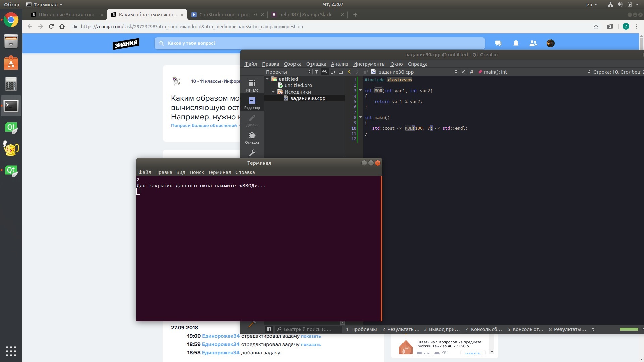Open the system status menu arrow

point(637,5)
